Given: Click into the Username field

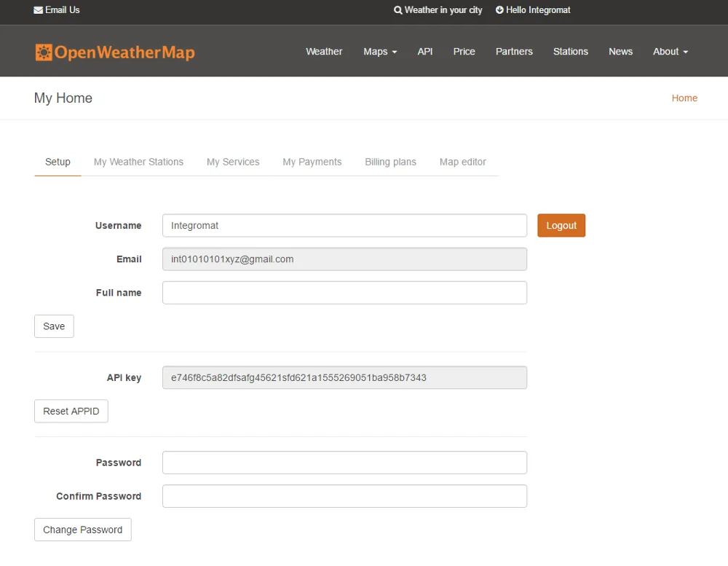Looking at the screenshot, I should [x=344, y=226].
